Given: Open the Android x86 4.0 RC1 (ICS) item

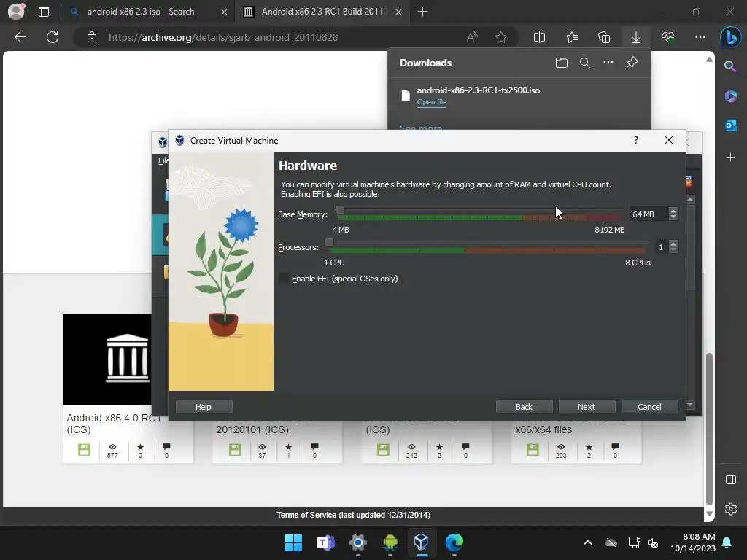Looking at the screenshot, I should [113, 424].
